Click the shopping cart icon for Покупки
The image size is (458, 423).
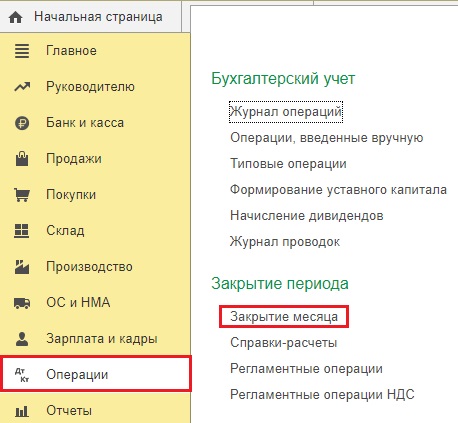[22, 195]
